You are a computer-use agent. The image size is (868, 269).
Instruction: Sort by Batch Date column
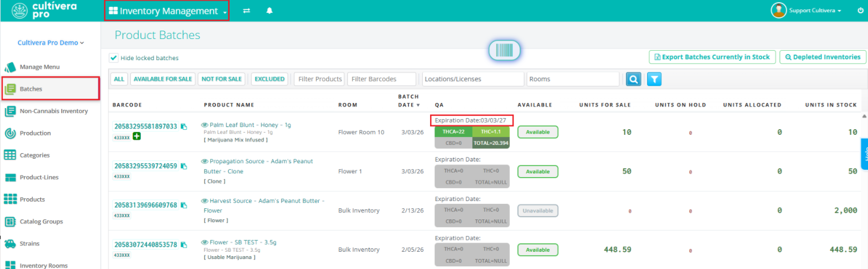pyautogui.click(x=410, y=100)
